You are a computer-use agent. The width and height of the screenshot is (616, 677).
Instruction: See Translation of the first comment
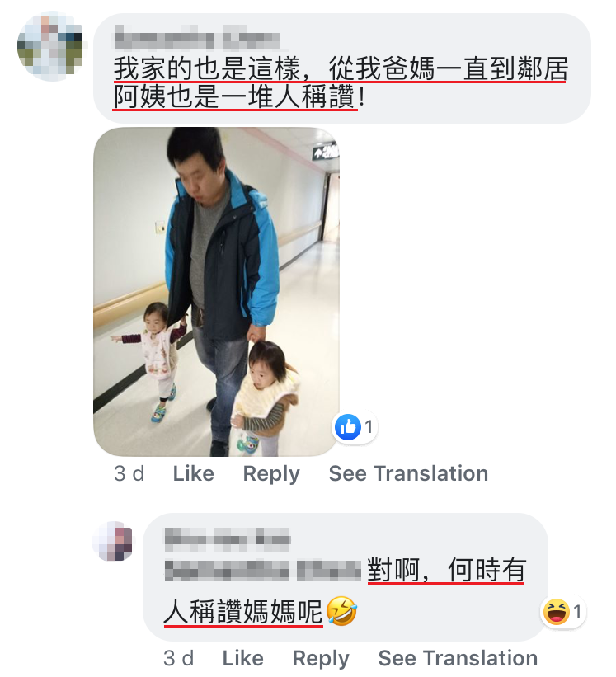point(408,473)
